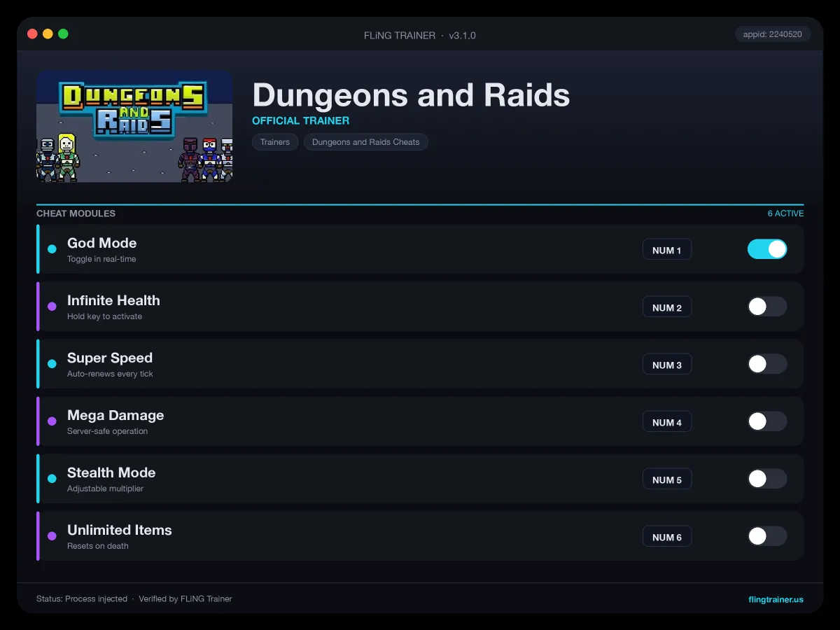Select the Infinite Health title text

click(113, 300)
